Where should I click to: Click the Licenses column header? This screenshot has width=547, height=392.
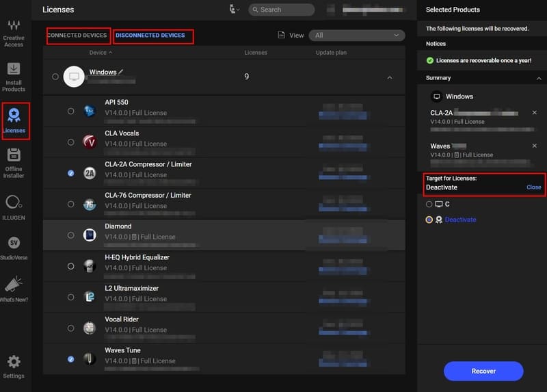255,53
